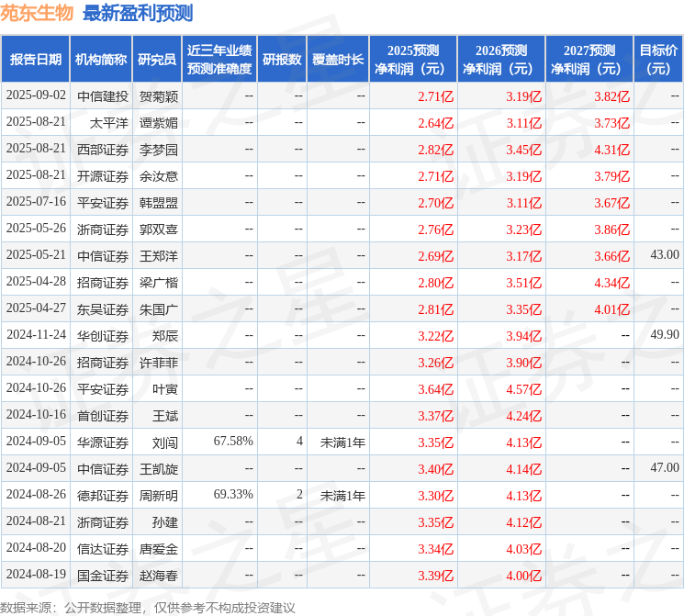Screen dimensions: 684x616
Task: Click the 研报数 column header
Action: coord(282,60)
